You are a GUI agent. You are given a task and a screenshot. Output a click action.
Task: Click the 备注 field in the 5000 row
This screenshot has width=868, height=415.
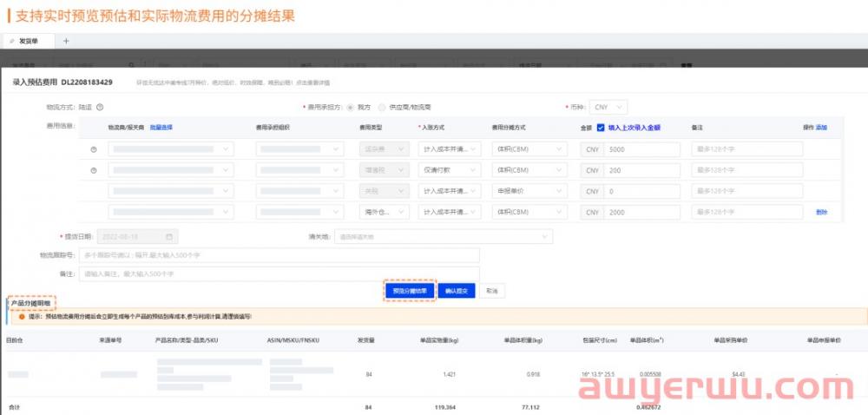tap(746, 149)
